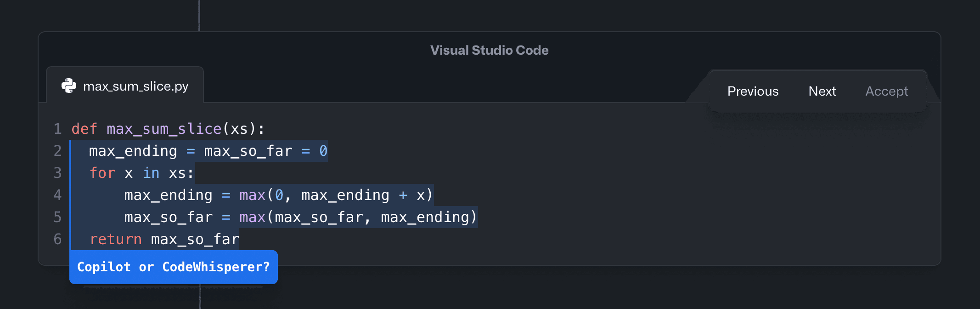The width and height of the screenshot is (980, 309).
Task: Click the Visual Studio Code window title
Action: tap(489, 50)
